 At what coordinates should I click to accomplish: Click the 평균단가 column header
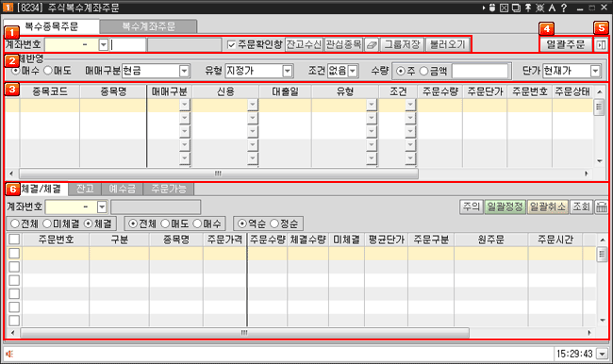pos(387,240)
